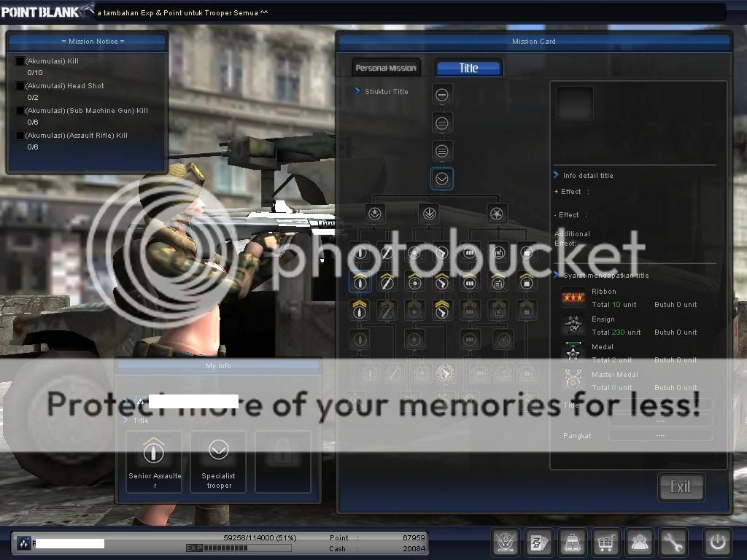Toggle the (Akumulasi) Kill mission checkbox
This screenshot has width=747, height=560.
pos(20,61)
